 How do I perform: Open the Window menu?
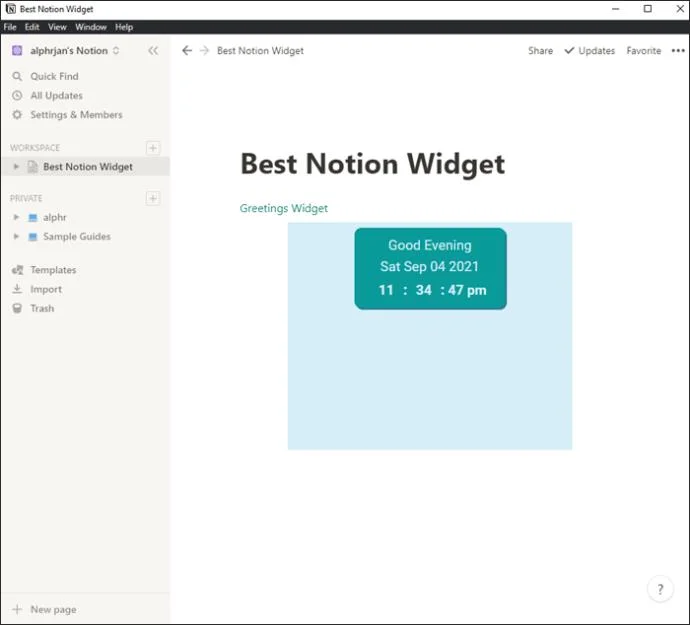coord(91,27)
